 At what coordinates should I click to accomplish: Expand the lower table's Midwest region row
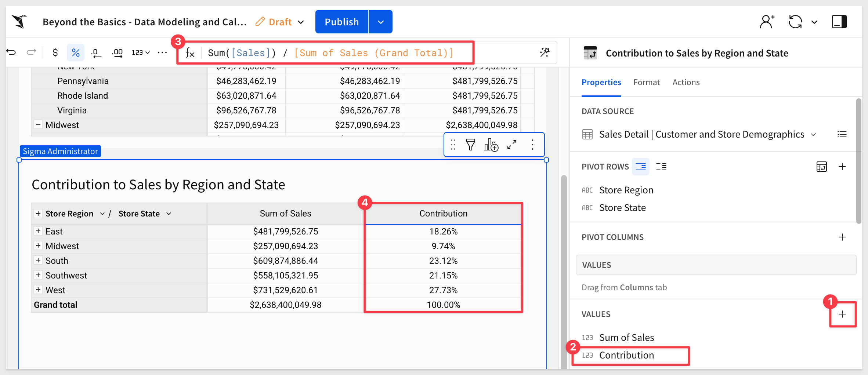coord(38,245)
